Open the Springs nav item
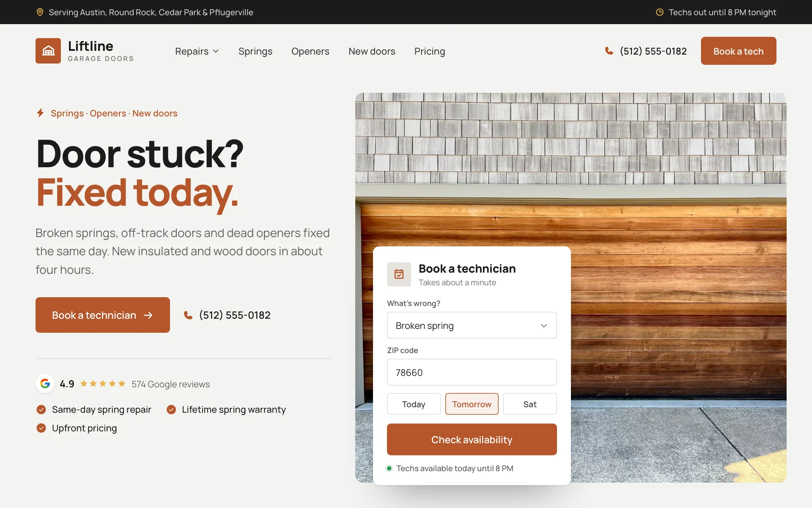The height and width of the screenshot is (508, 812). (x=255, y=51)
